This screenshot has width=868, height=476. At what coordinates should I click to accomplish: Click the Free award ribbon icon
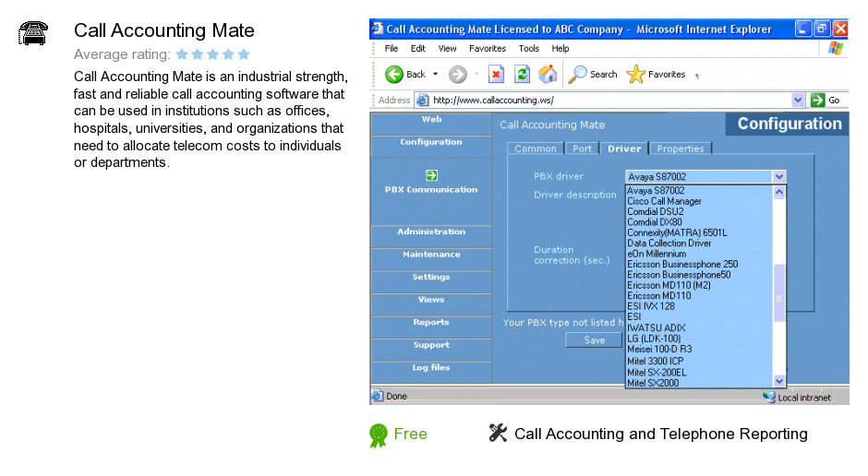[379, 435]
